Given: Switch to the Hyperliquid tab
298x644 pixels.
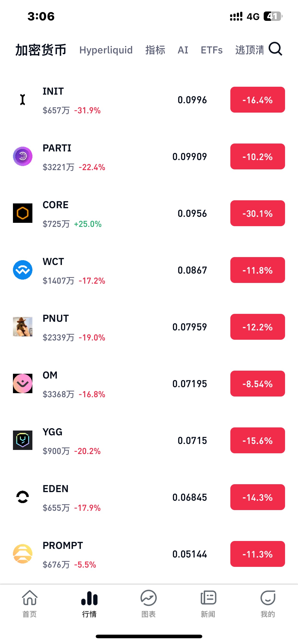Looking at the screenshot, I should pyautogui.click(x=106, y=50).
